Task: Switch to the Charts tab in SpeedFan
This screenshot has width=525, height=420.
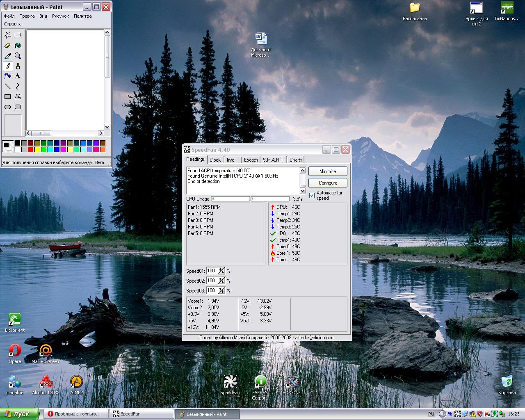Action: tap(296, 160)
